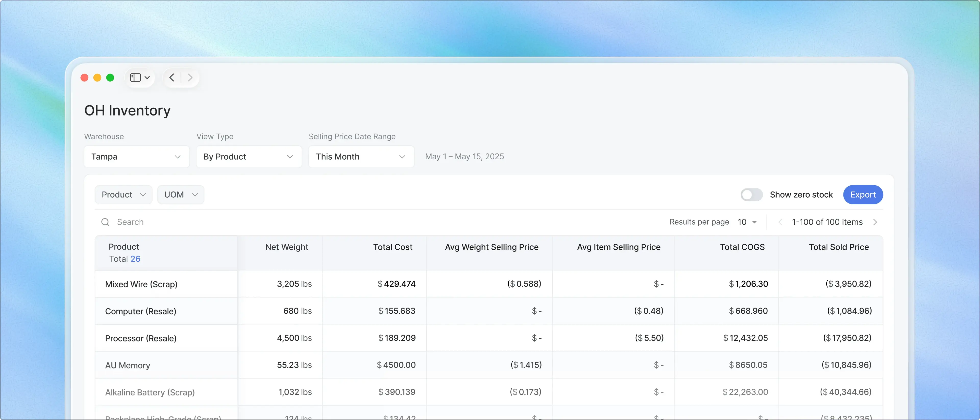The image size is (980, 420).
Task: Click Processor total COGS $12,432.05
Action: (746, 338)
